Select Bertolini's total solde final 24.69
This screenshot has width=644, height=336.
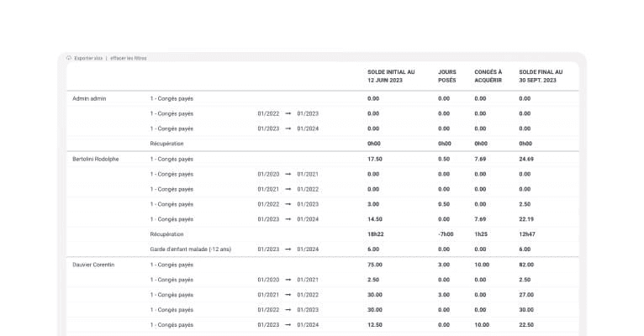click(x=526, y=159)
